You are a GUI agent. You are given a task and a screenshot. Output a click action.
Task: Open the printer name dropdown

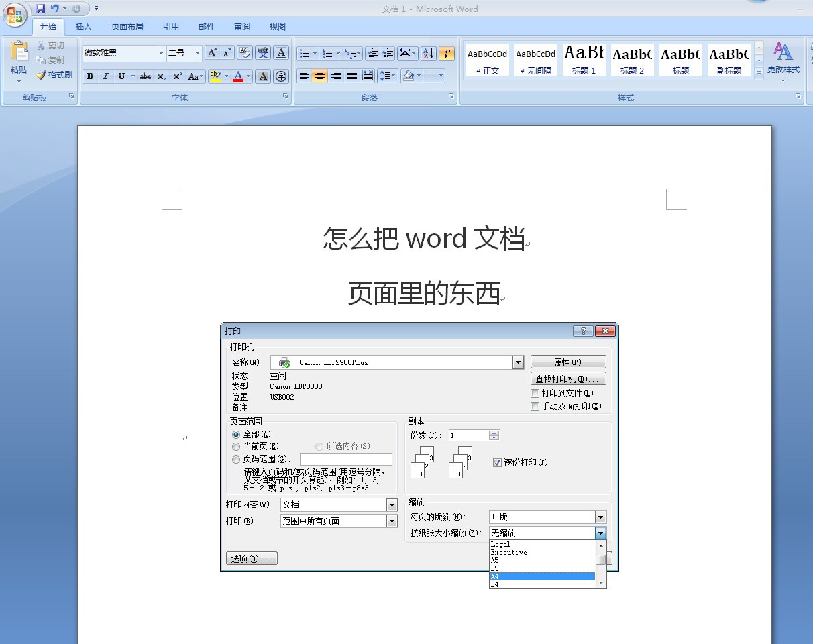click(517, 362)
